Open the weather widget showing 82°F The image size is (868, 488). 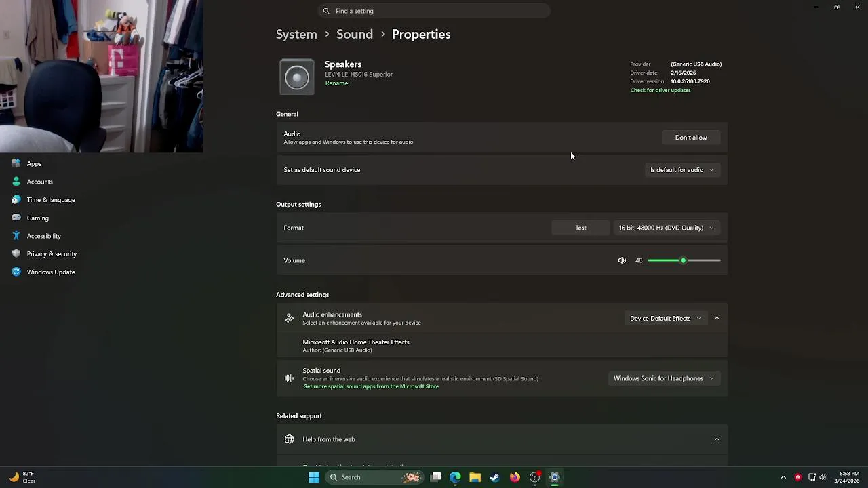pos(22,477)
